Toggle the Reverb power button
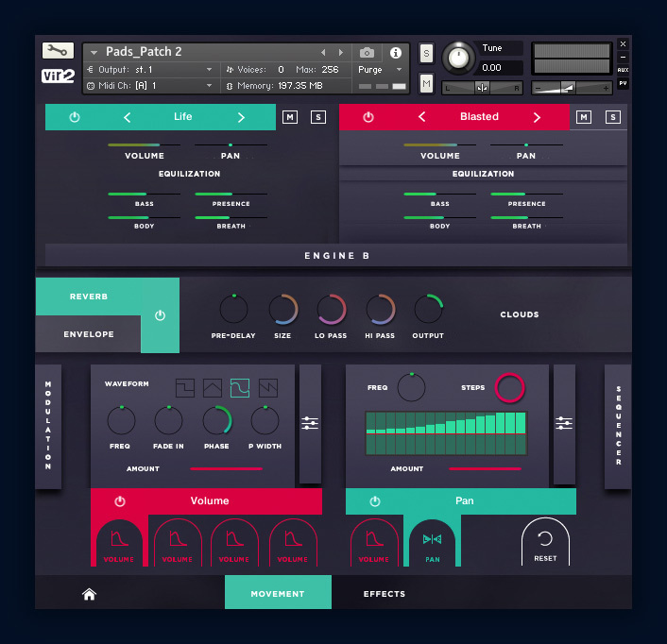The width and height of the screenshot is (667, 644). [160, 315]
